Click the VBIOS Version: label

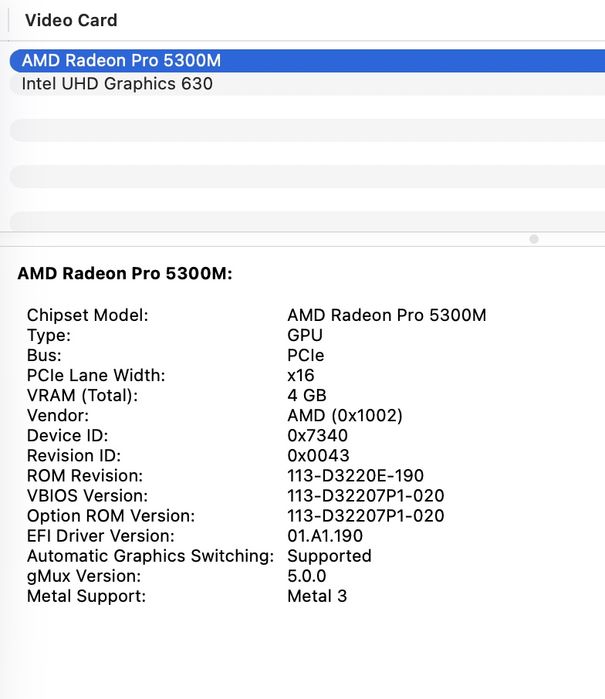tap(87, 496)
